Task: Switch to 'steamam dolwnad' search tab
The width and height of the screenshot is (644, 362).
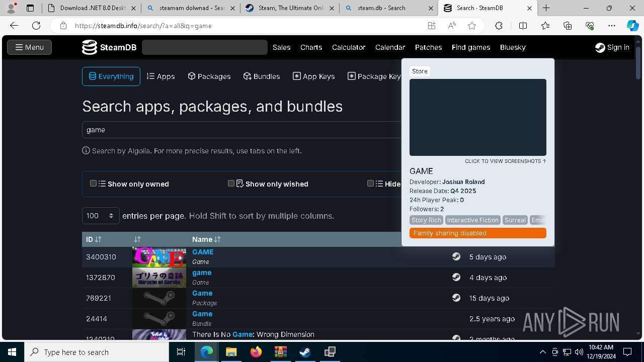Action: [191, 8]
